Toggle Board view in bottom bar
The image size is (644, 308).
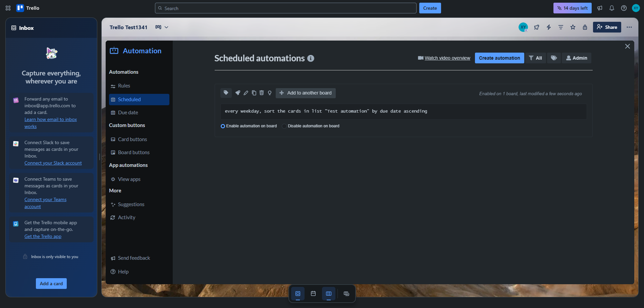329,294
